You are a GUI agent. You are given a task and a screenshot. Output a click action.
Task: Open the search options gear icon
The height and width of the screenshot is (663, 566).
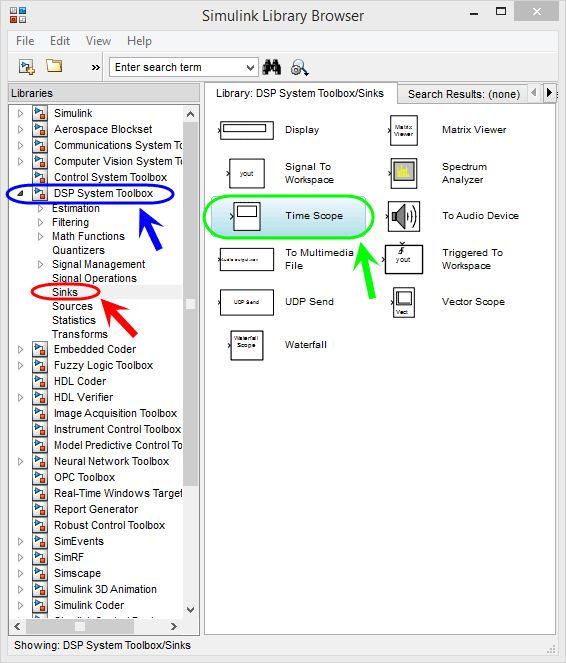pyautogui.click(x=299, y=68)
